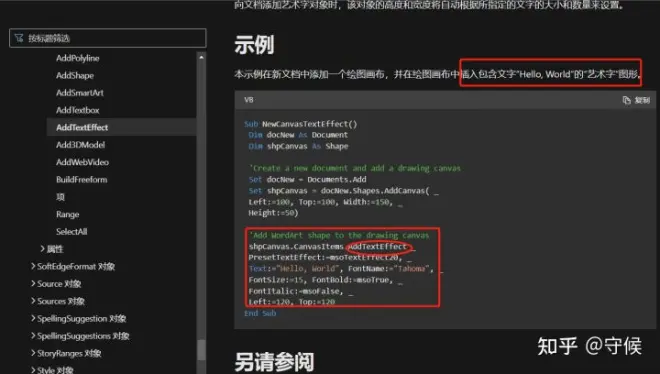The image size is (660, 374).
Task: Click the Dim docNew As Document line
Action: (x=298, y=135)
